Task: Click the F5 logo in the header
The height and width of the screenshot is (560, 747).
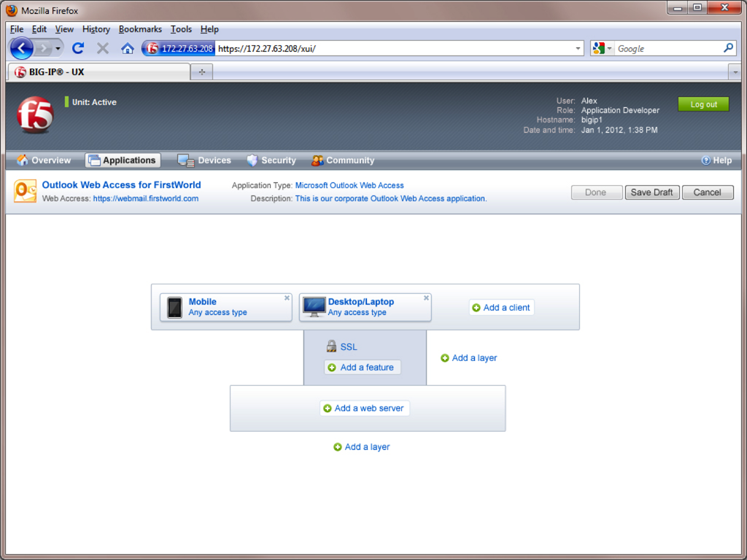Action: point(35,115)
